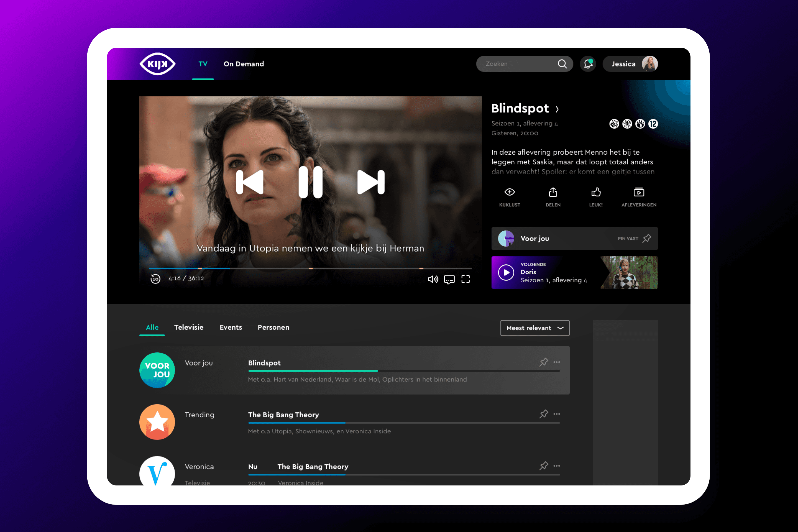
Task: Toggle subtitles on the video
Action: [449, 279]
